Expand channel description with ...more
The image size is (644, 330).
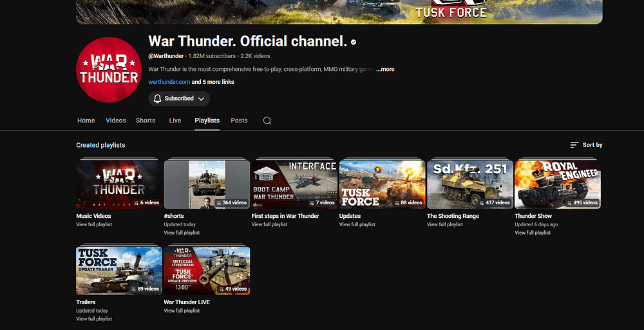(x=385, y=69)
